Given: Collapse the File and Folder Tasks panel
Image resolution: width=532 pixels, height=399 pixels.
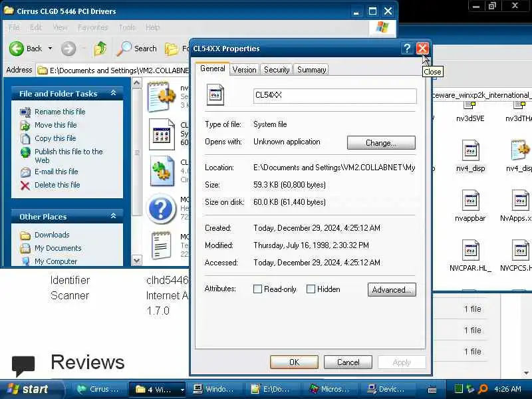Looking at the screenshot, I should tap(113, 93).
